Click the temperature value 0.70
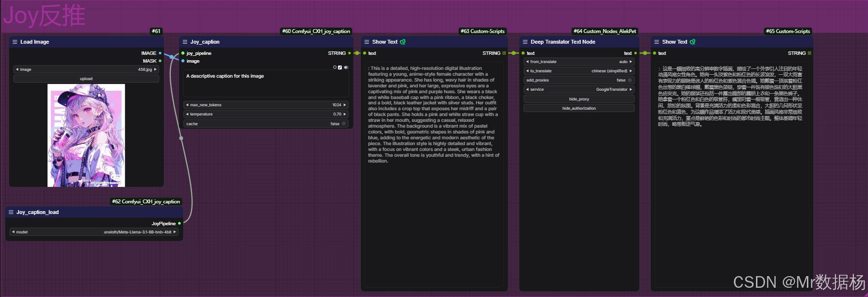 click(x=337, y=114)
